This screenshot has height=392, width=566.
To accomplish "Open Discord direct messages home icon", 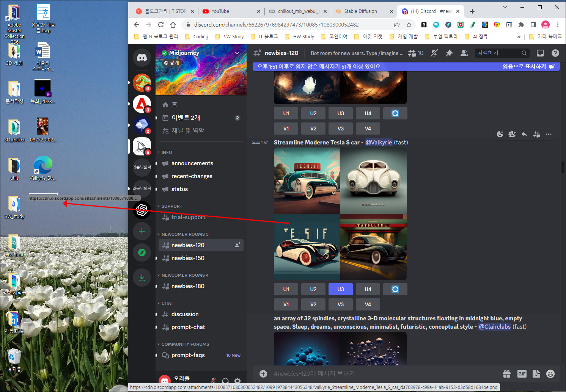I will click(142, 58).
